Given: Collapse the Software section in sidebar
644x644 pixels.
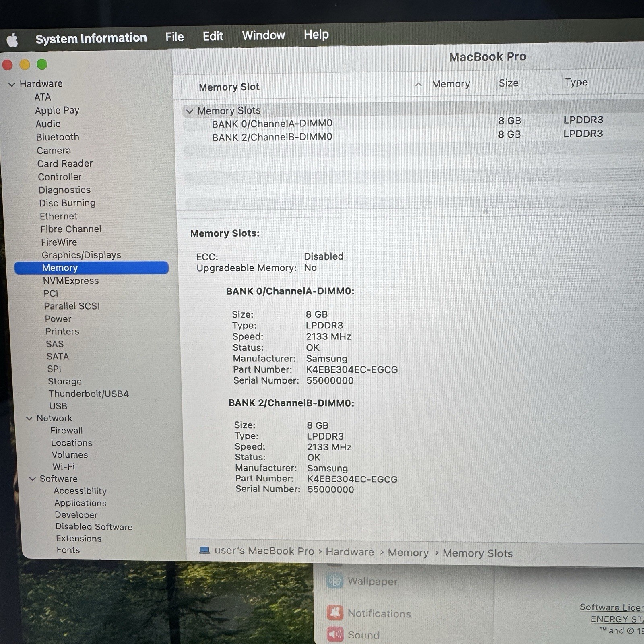Looking at the screenshot, I should tap(32, 479).
